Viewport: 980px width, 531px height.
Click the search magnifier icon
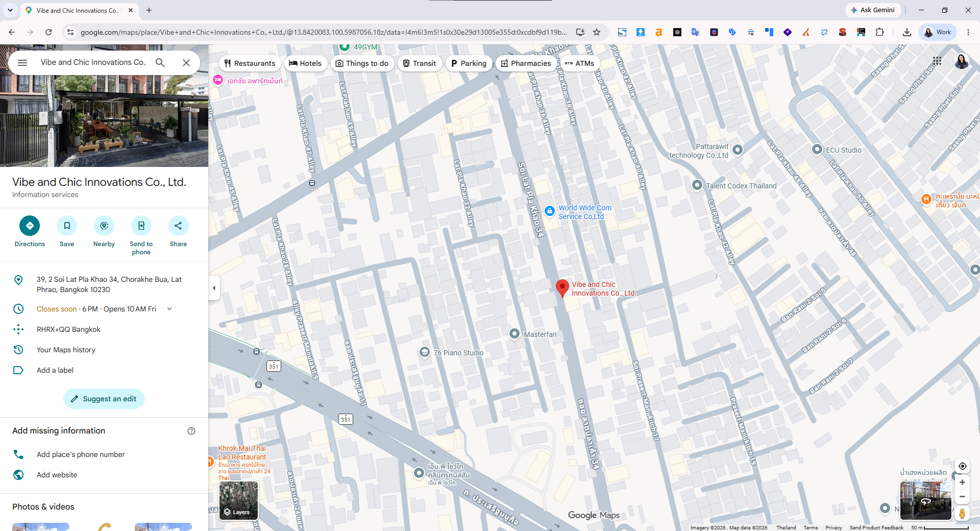pos(160,62)
